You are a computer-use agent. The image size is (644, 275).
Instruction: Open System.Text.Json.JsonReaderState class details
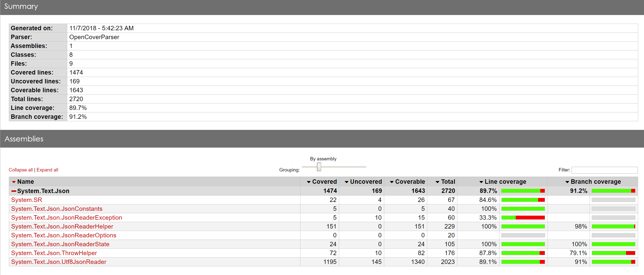pos(60,244)
